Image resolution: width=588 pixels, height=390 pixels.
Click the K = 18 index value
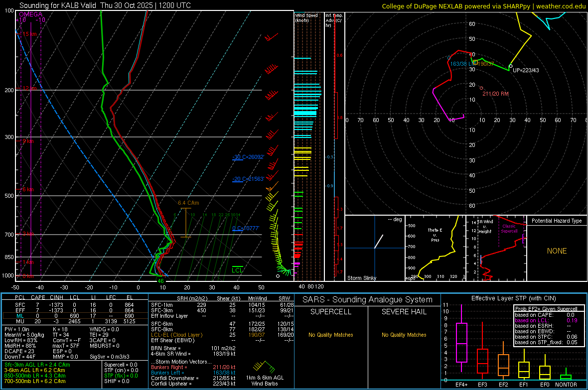(60, 329)
